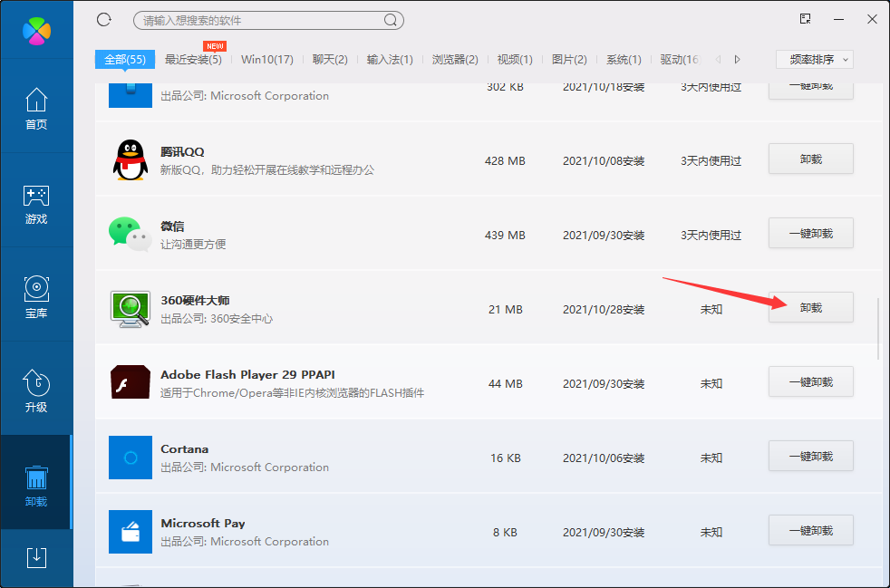Switch to Win10(17) tab
Image resolution: width=890 pixels, height=588 pixels.
(x=267, y=60)
